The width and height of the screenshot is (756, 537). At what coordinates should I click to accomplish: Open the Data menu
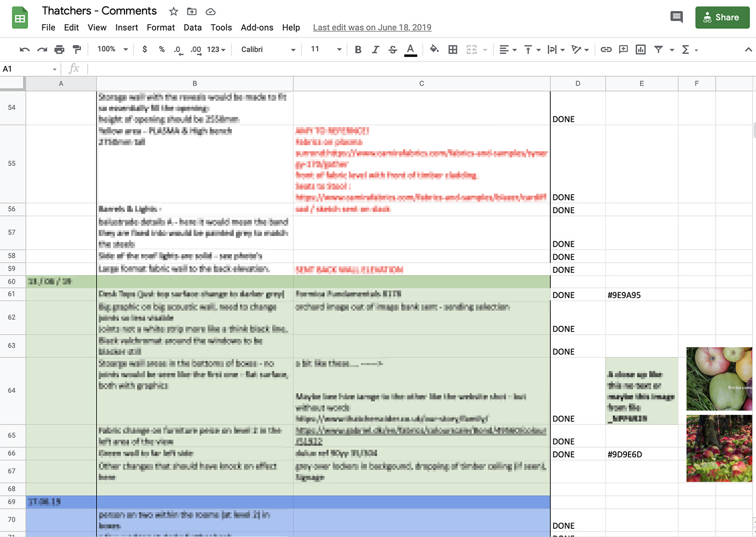tap(193, 27)
